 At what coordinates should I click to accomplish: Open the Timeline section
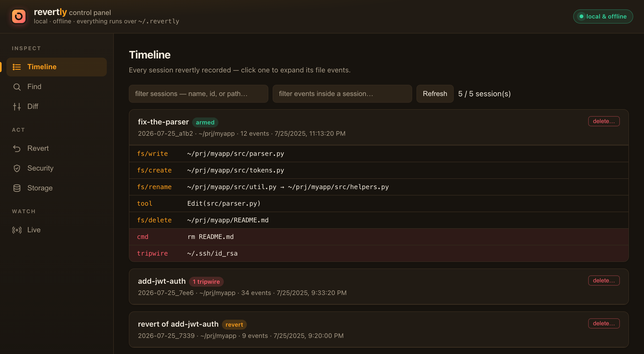pyautogui.click(x=57, y=67)
